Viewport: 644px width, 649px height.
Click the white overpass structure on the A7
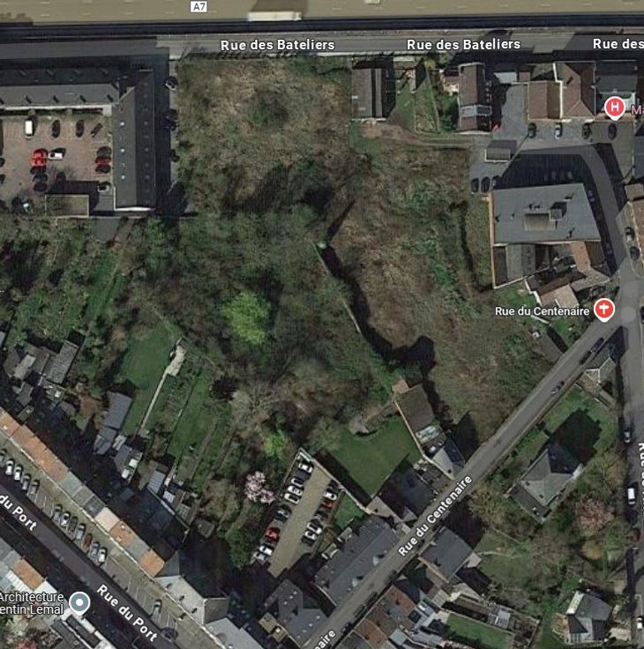pos(274,16)
